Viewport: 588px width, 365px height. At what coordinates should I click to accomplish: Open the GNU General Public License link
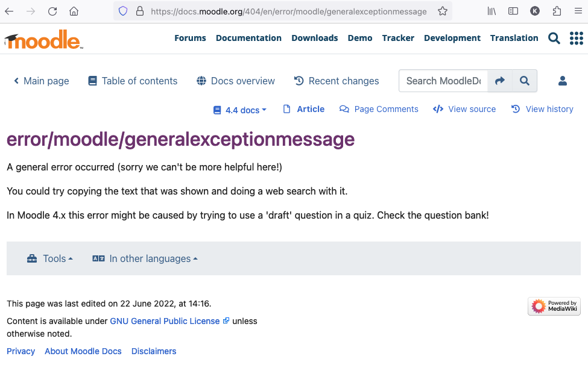[169, 321]
